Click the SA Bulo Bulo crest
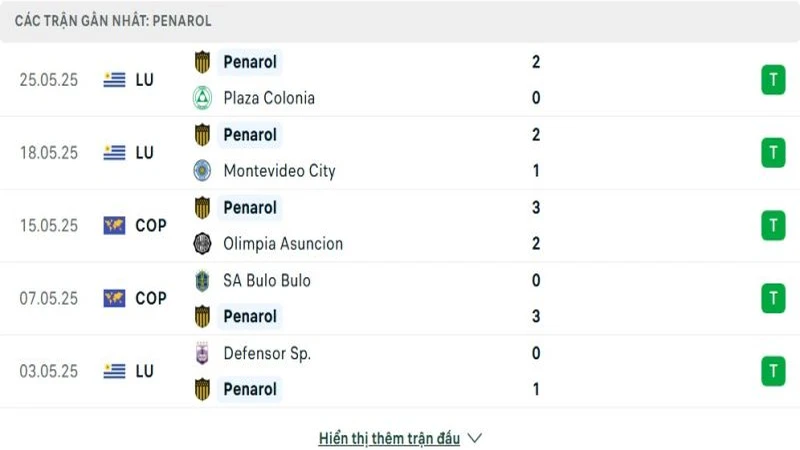The width and height of the screenshot is (800, 450). (x=202, y=281)
